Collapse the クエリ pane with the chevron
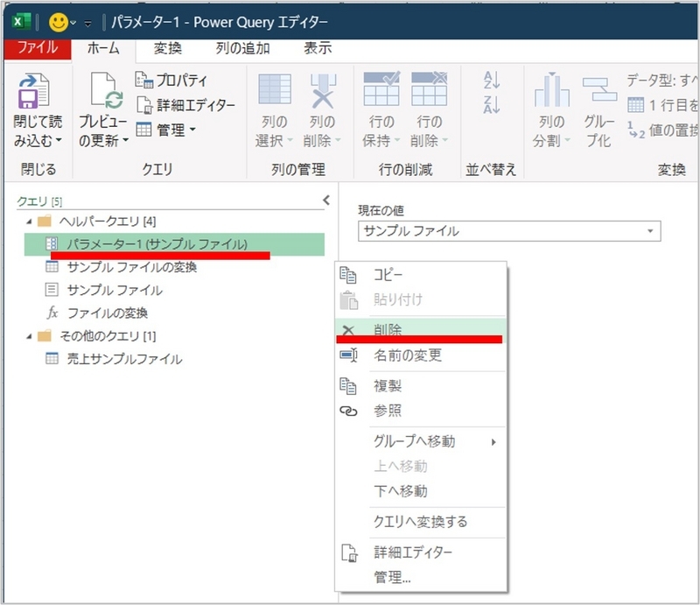 pyautogui.click(x=326, y=200)
